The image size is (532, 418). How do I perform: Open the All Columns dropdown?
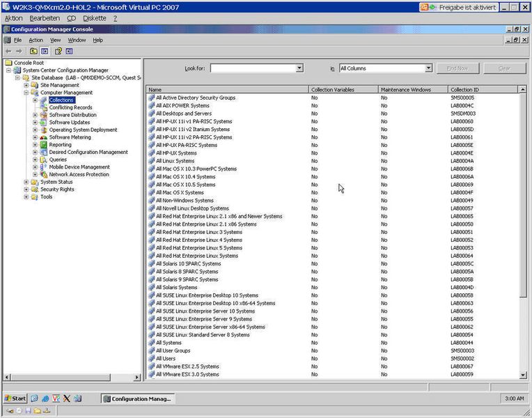point(428,68)
